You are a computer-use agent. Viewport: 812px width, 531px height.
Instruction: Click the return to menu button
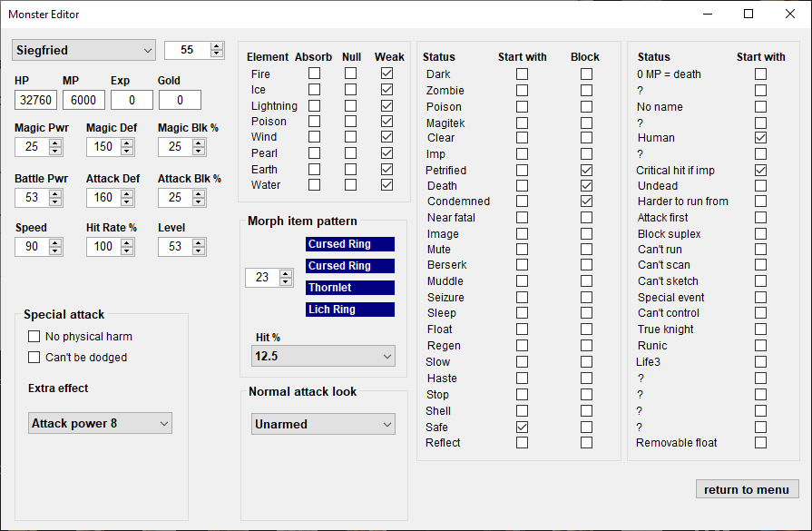[x=748, y=489]
